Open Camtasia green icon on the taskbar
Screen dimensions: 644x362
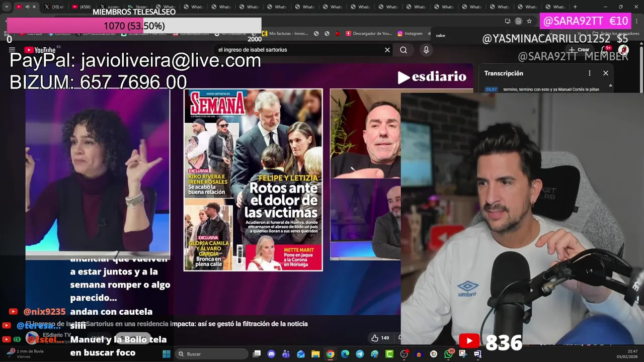point(389,354)
